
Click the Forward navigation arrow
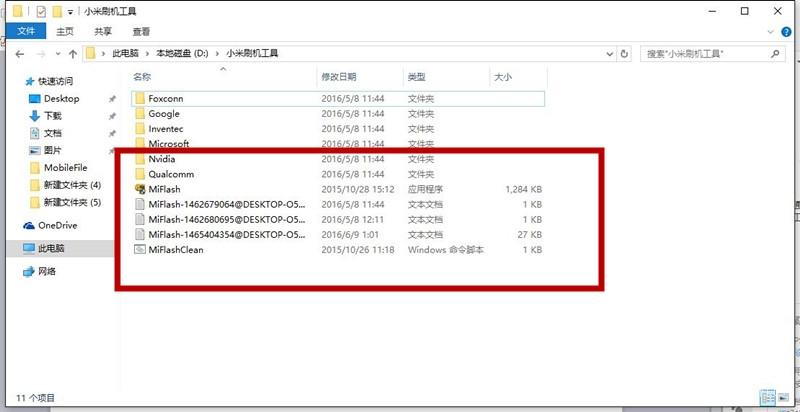coord(41,54)
